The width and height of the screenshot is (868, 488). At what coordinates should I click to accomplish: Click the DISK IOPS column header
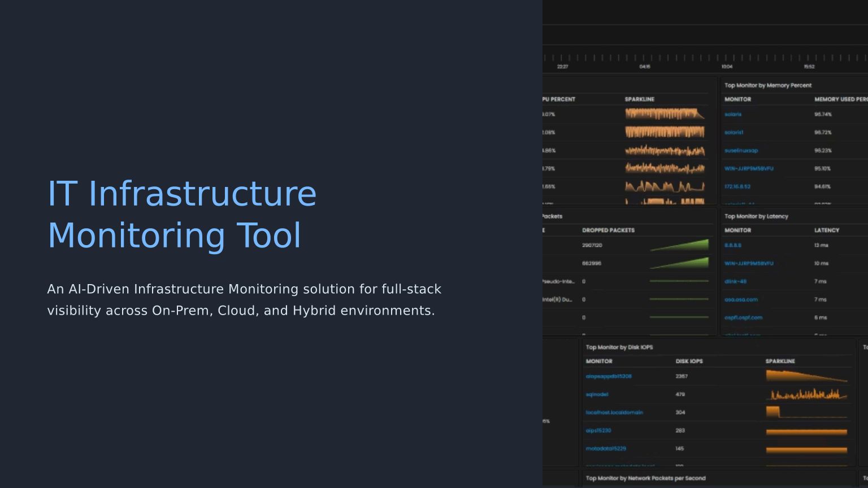click(689, 361)
